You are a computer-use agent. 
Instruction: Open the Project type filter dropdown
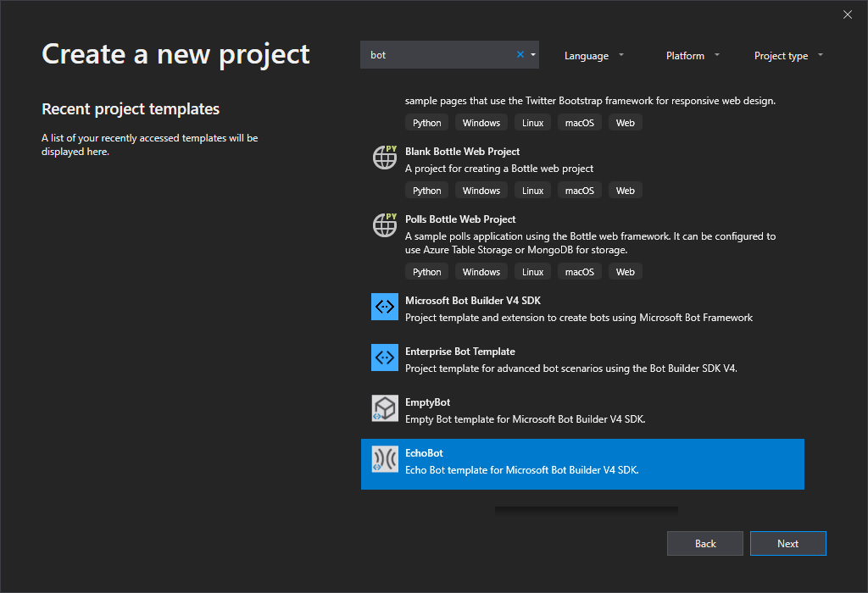(x=788, y=55)
